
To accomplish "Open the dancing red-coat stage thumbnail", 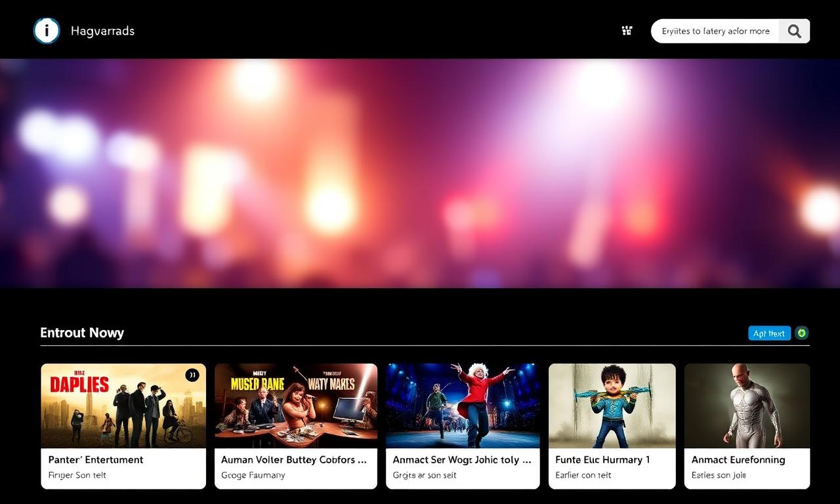I will tap(463, 406).
